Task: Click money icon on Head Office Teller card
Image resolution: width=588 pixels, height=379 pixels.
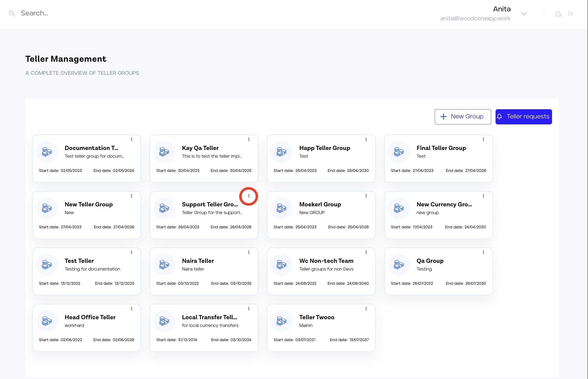Action: [47, 321]
